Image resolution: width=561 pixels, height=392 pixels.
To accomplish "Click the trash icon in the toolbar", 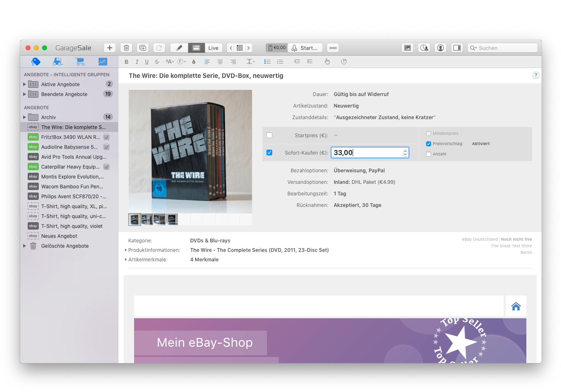I will (x=127, y=48).
